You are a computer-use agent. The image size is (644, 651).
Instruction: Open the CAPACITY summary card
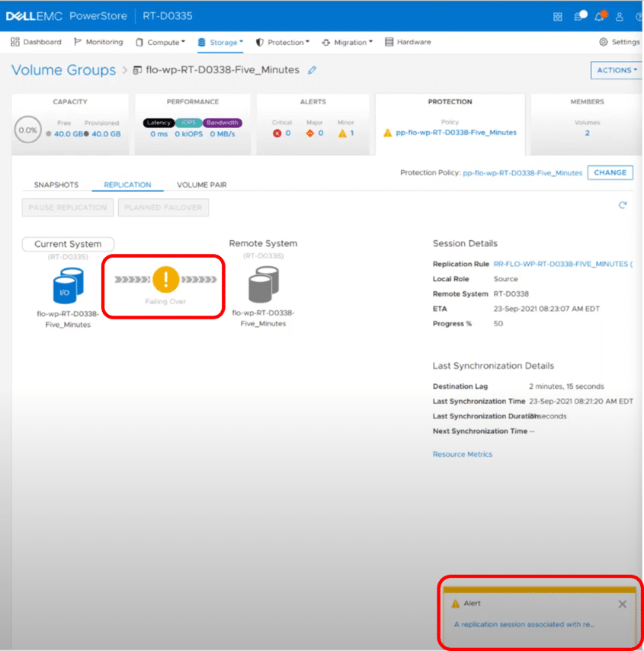tap(70, 124)
